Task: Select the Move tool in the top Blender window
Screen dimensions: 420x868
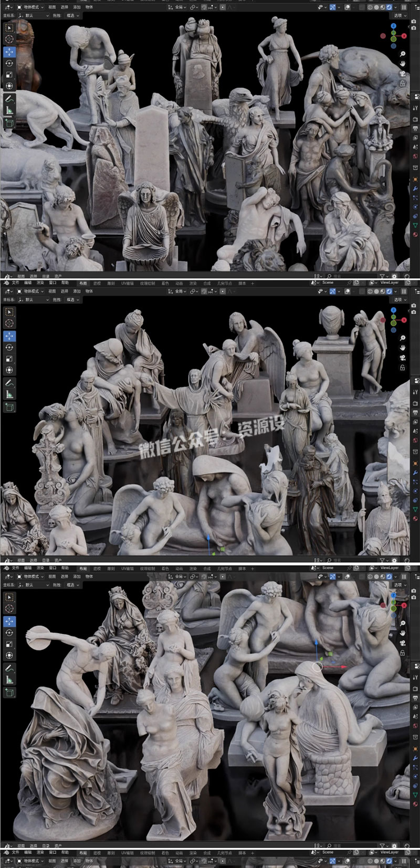Action: (x=9, y=51)
